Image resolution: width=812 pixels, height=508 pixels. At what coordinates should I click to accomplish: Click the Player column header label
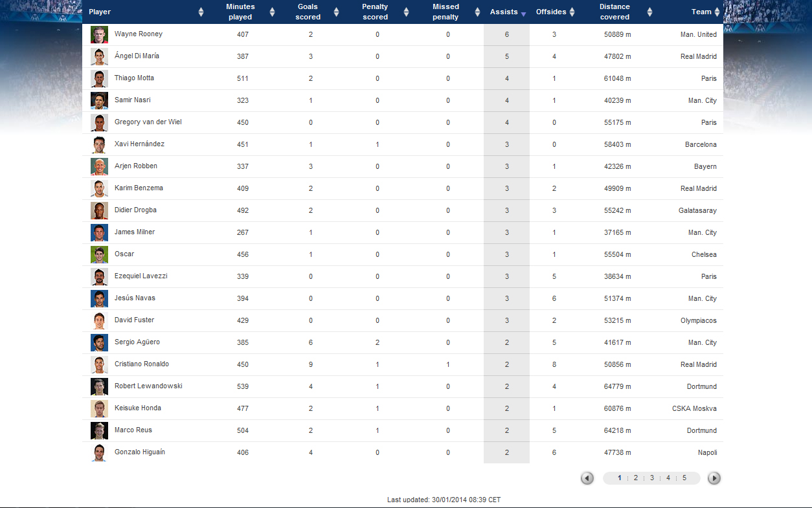[100, 12]
